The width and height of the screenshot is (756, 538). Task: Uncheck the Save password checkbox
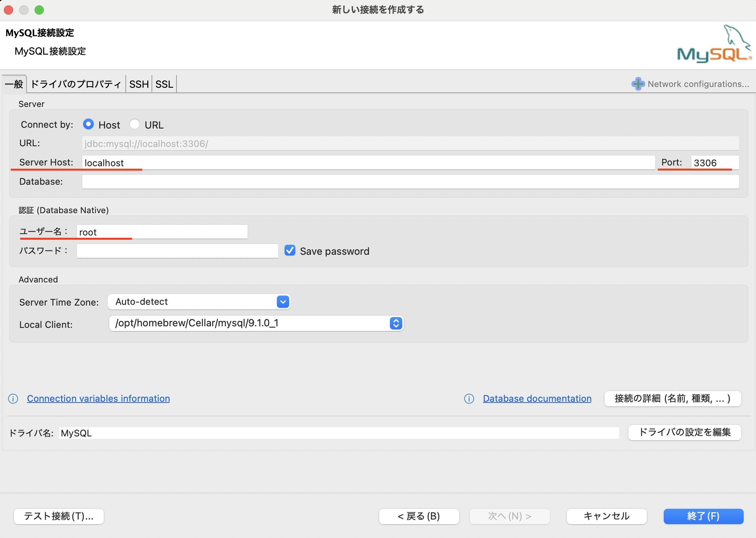[x=290, y=251]
